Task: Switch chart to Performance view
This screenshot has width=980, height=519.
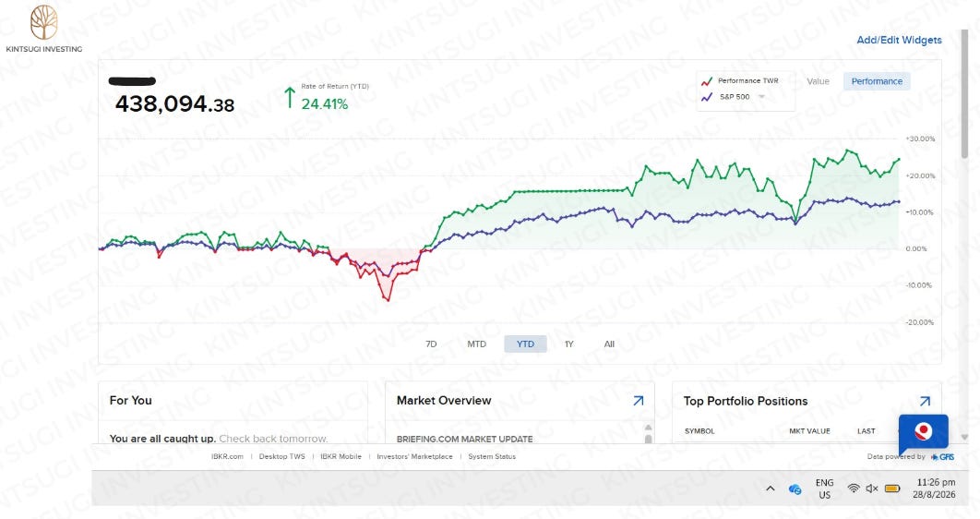Action: click(x=877, y=81)
